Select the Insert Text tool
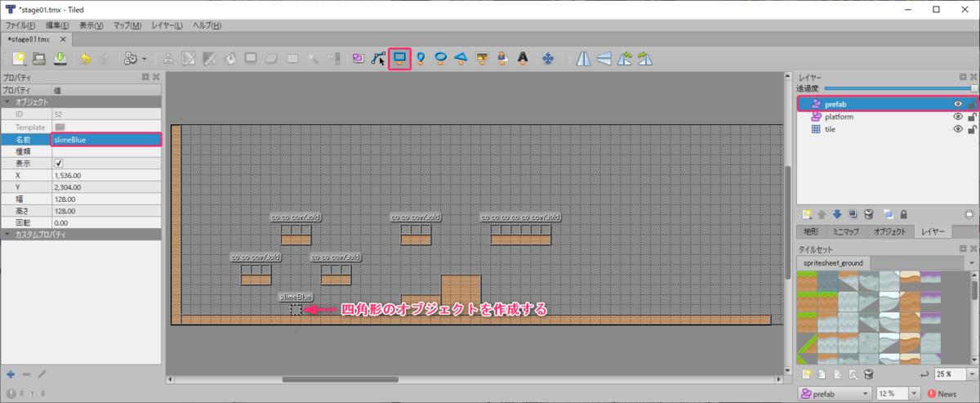980x403 pixels. pos(523,59)
